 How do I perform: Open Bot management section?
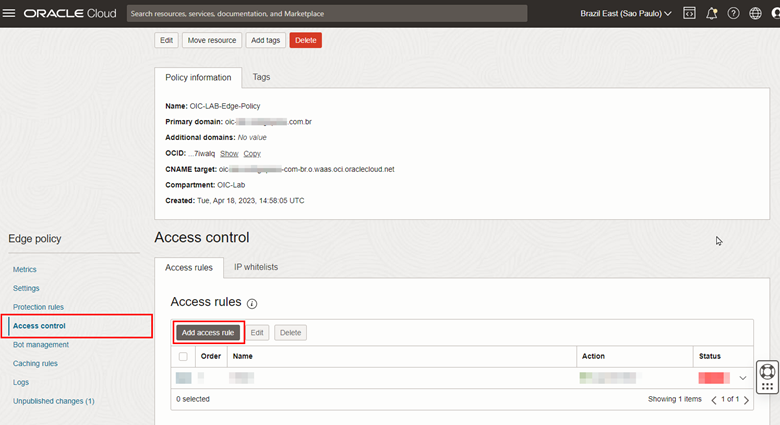(x=41, y=344)
